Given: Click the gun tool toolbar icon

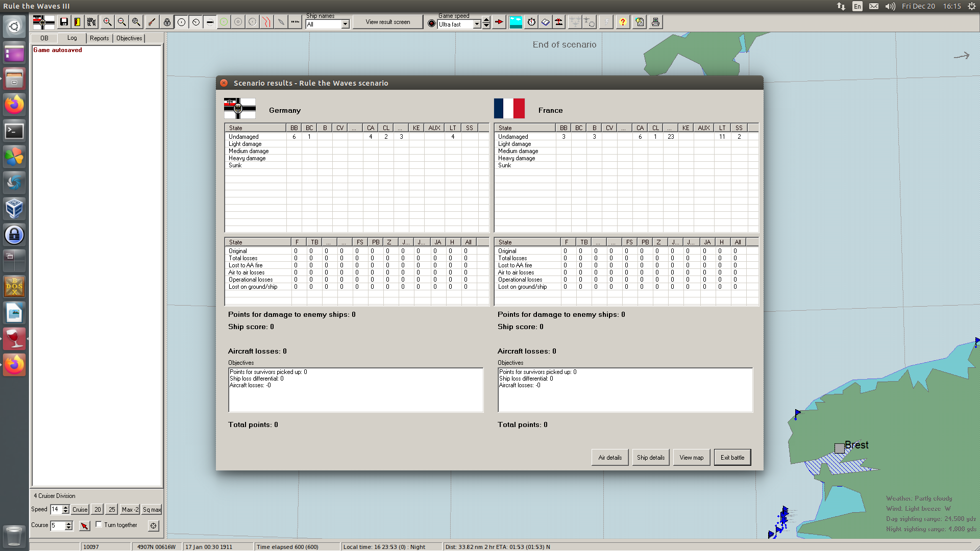Looking at the screenshot, I should point(152,22).
